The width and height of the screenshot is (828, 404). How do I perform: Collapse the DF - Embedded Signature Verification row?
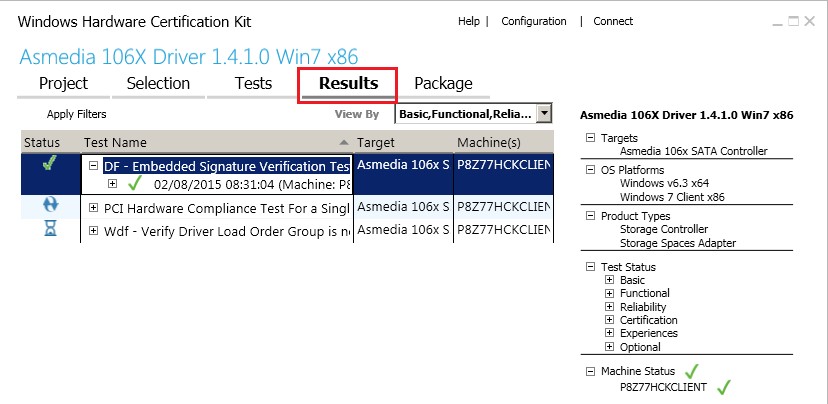pos(93,166)
